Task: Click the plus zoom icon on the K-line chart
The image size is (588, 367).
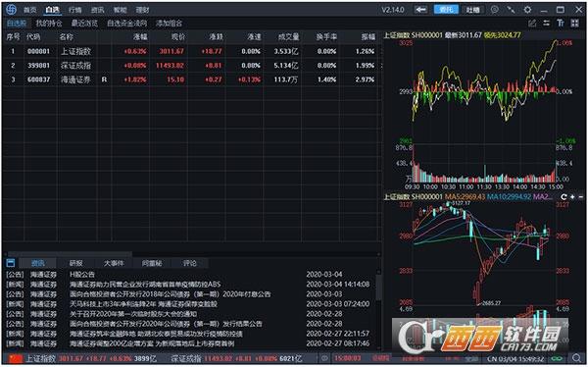Action: coord(572,197)
